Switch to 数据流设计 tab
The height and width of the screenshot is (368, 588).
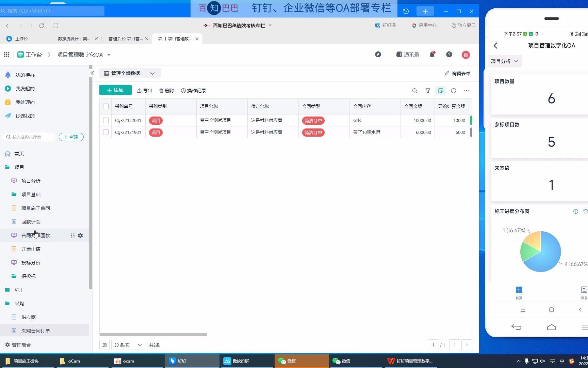point(74,39)
